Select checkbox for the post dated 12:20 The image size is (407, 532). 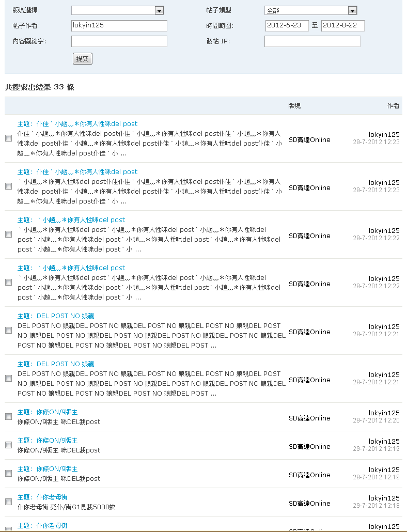click(x=8, y=416)
